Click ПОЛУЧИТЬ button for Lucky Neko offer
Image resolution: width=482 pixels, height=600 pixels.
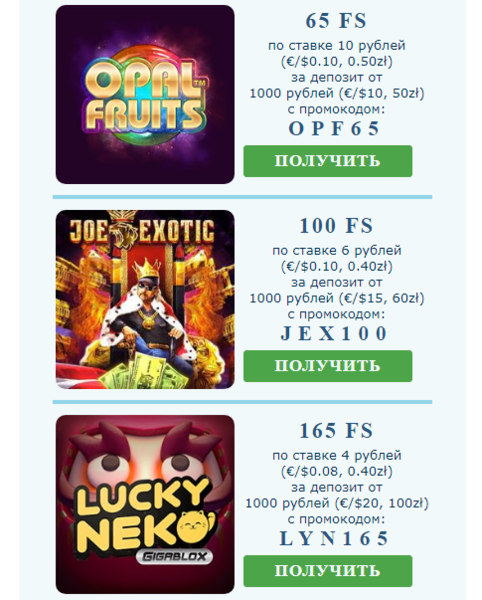click(x=328, y=571)
